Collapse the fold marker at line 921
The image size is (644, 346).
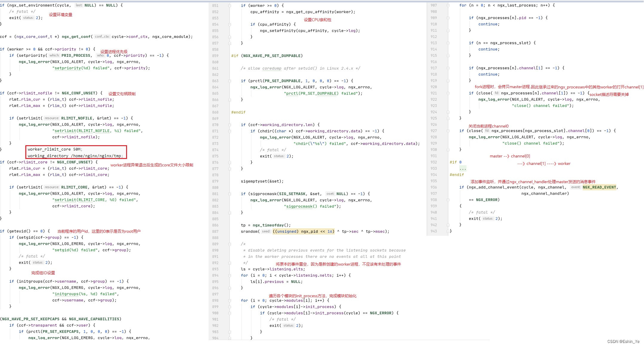pyautogui.click(x=448, y=93)
